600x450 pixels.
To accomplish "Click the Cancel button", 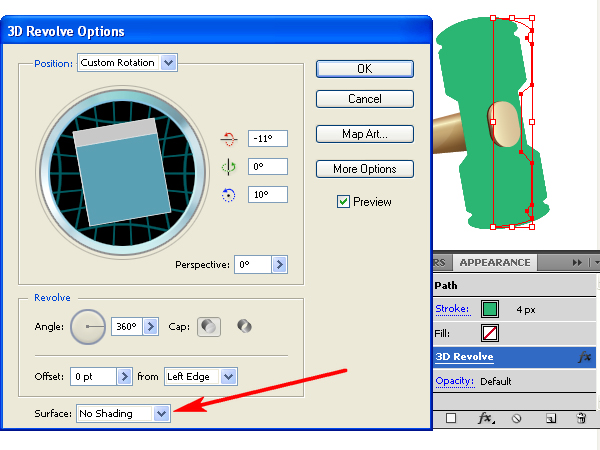I will (365, 99).
